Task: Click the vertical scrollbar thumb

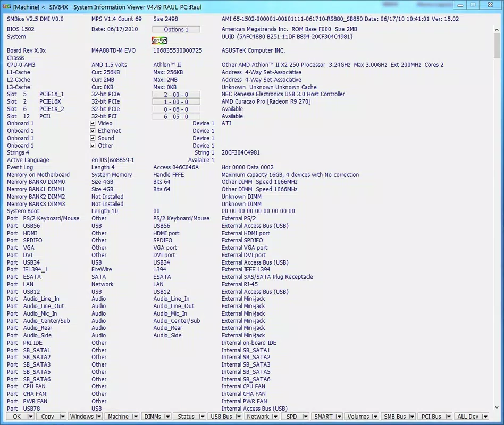Action: point(497,46)
